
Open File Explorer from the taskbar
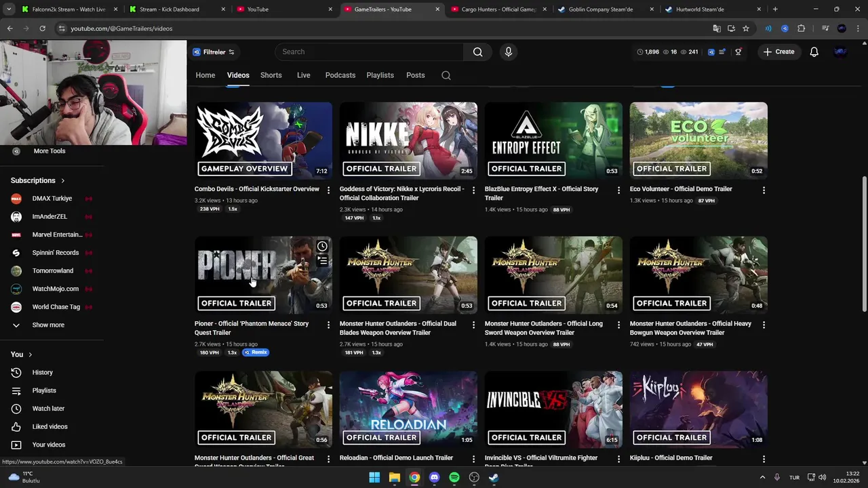(394, 477)
